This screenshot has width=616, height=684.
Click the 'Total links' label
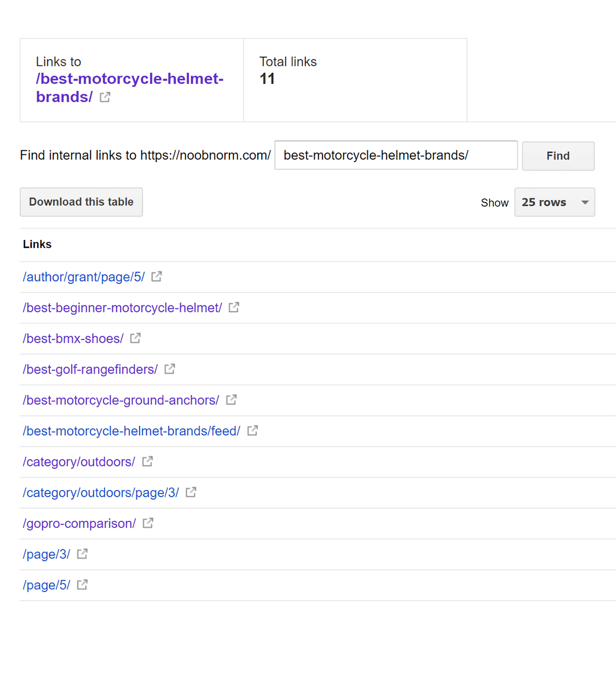288,62
